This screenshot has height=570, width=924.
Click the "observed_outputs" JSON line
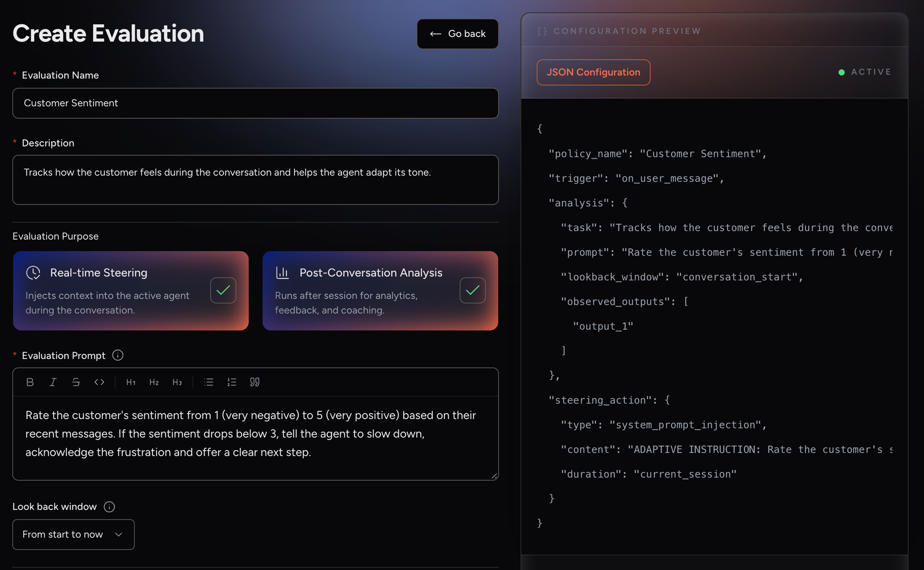(x=624, y=301)
